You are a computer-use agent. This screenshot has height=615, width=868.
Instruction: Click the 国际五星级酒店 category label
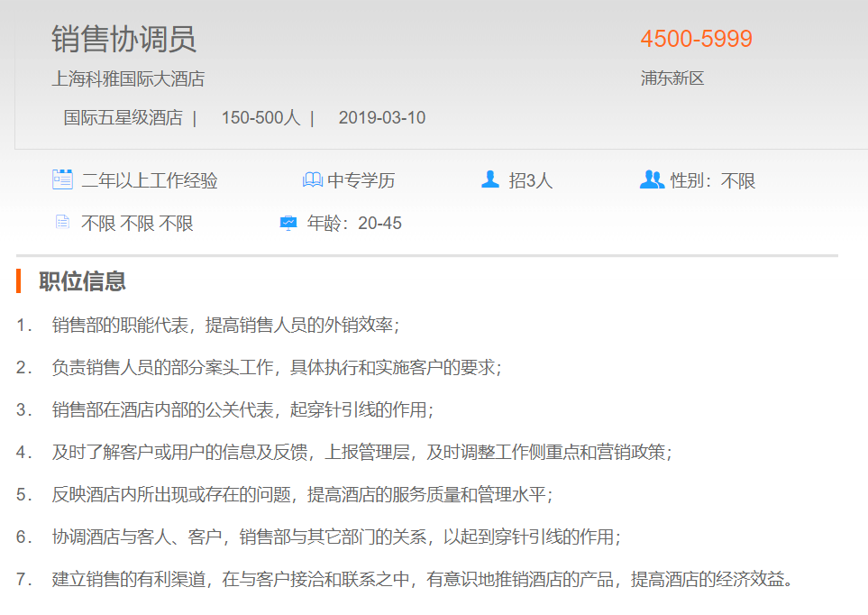(123, 117)
